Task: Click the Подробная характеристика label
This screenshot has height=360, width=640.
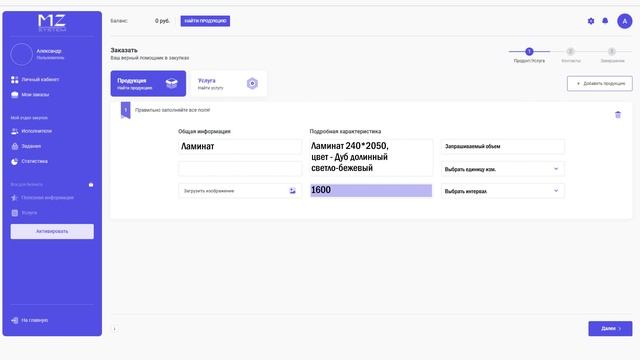Action: [345, 131]
